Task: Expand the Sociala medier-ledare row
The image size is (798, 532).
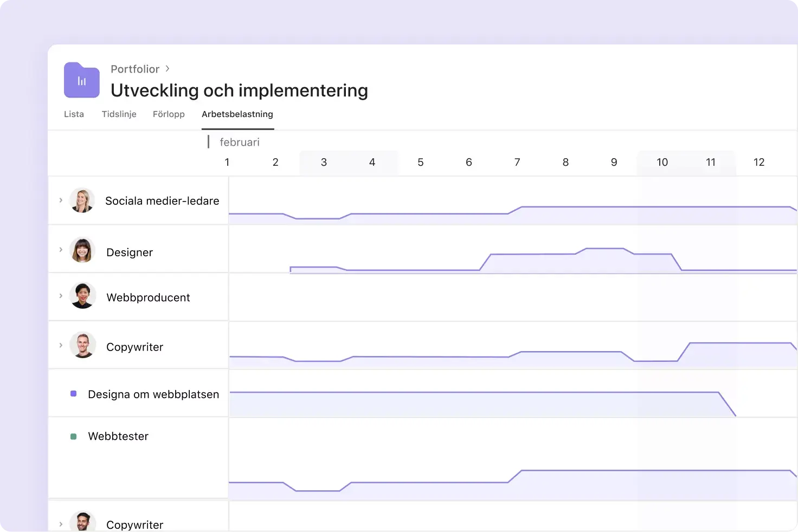Action: click(x=61, y=200)
